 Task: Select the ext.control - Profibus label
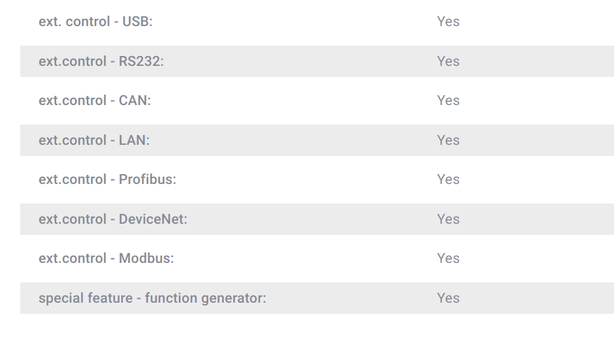[107, 179]
